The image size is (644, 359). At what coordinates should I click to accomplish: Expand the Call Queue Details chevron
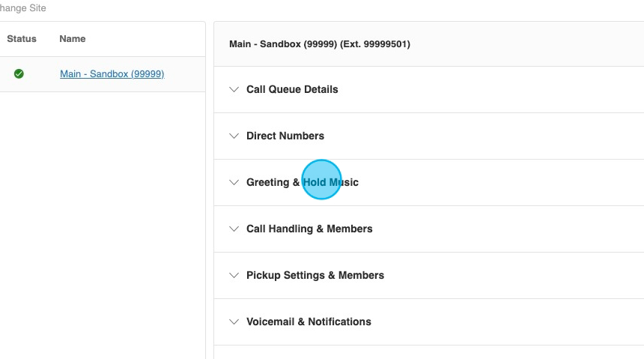234,89
